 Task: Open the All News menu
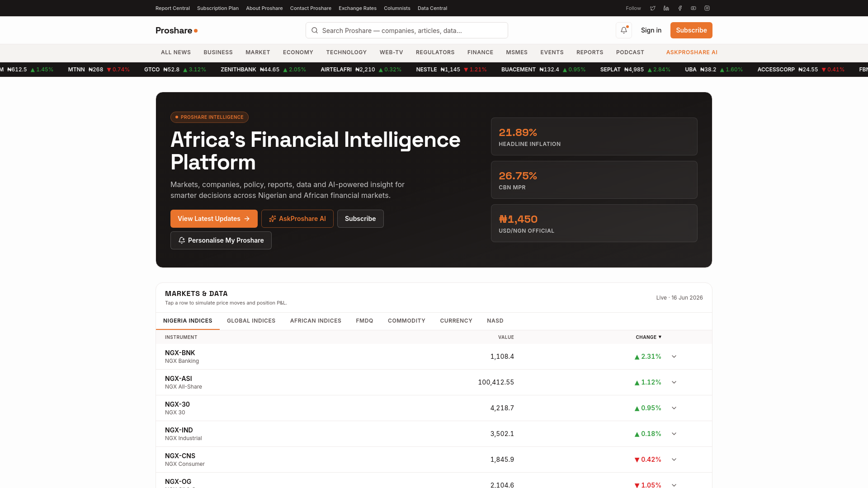pos(176,52)
